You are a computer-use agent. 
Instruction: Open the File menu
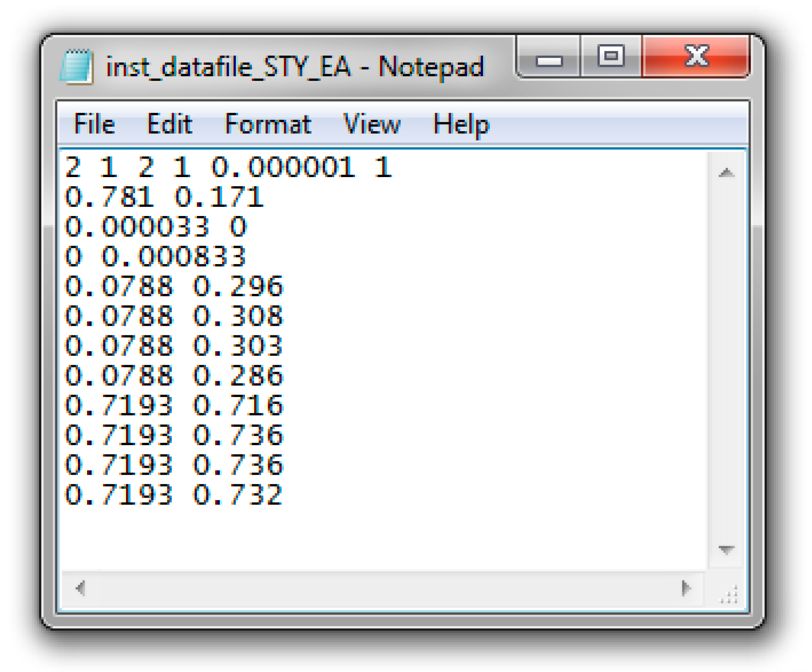(x=94, y=124)
